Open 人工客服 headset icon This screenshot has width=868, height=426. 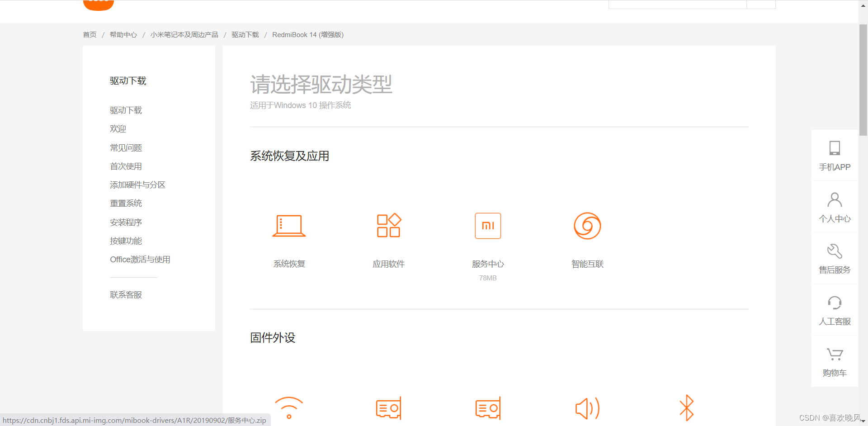(x=835, y=302)
